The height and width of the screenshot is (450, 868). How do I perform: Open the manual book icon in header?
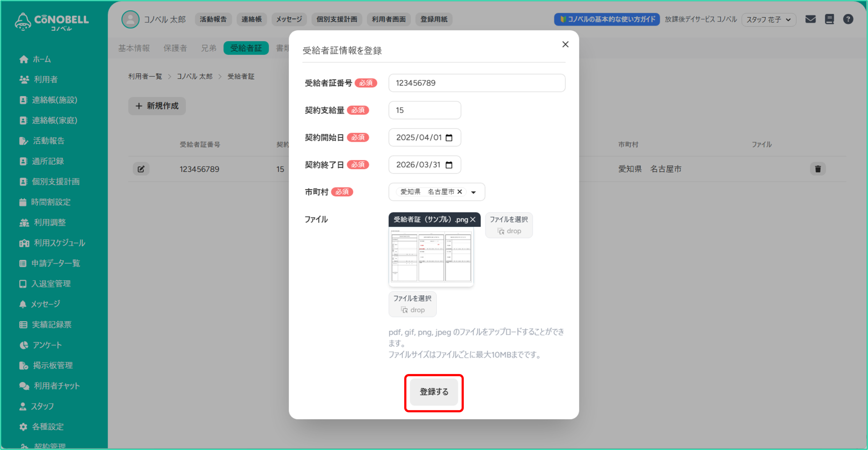pyautogui.click(x=829, y=19)
